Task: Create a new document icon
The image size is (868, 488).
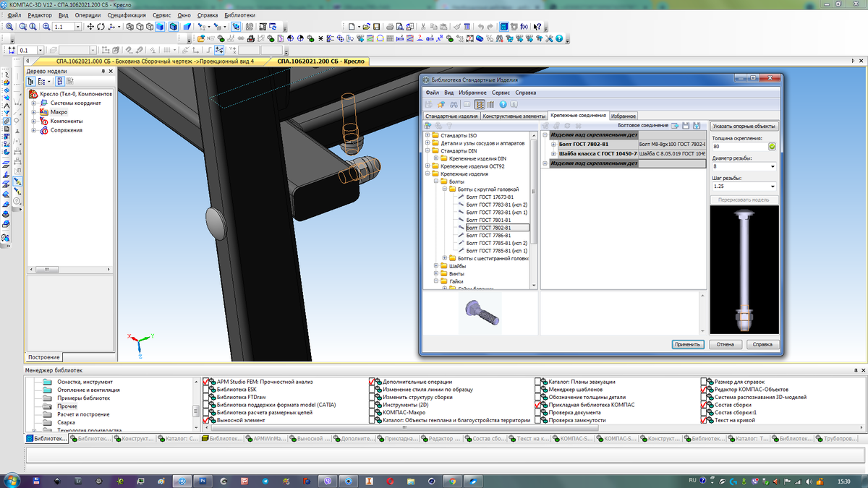Action: (x=350, y=27)
